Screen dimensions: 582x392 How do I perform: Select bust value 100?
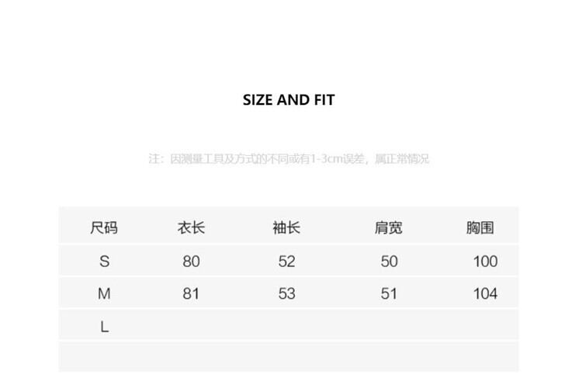[x=485, y=262]
